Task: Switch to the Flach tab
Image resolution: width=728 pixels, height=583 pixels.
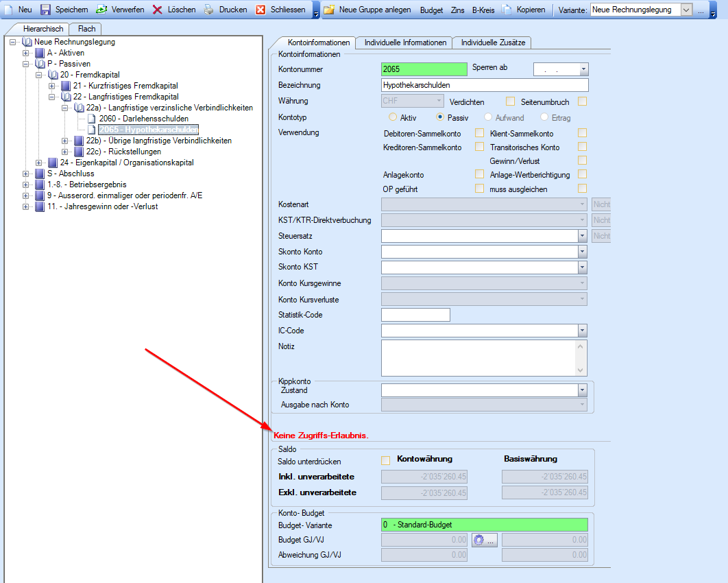Action: pos(86,29)
